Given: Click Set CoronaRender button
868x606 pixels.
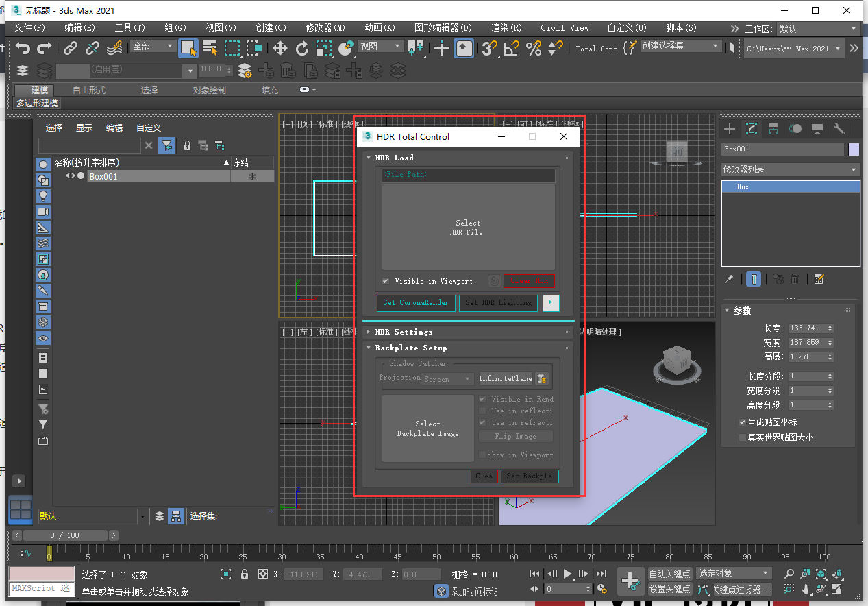Looking at the screenshot, I should [x=416, y=302].
